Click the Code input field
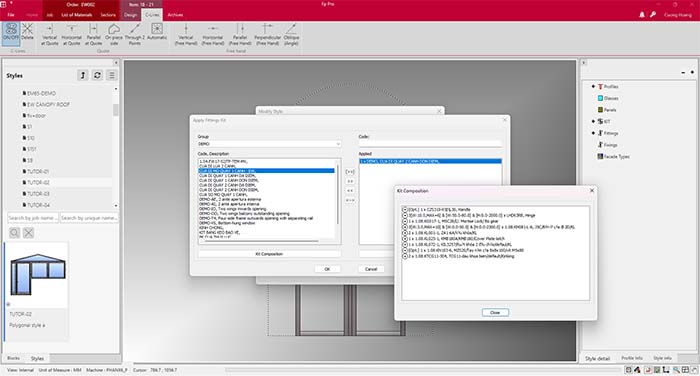This screenshot has height=376, width=700. 430,144
